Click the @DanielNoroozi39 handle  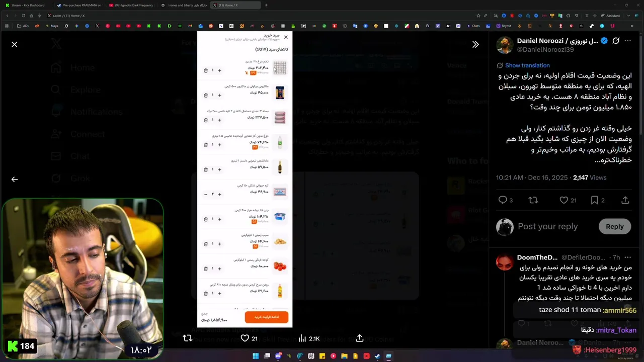[545, 49]
